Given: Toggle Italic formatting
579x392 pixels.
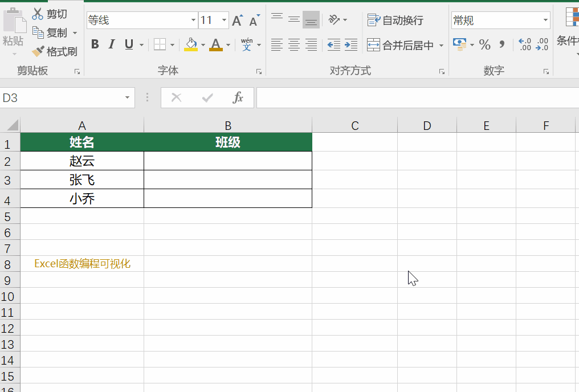Looking at the screenshot, I should (112, 44).
